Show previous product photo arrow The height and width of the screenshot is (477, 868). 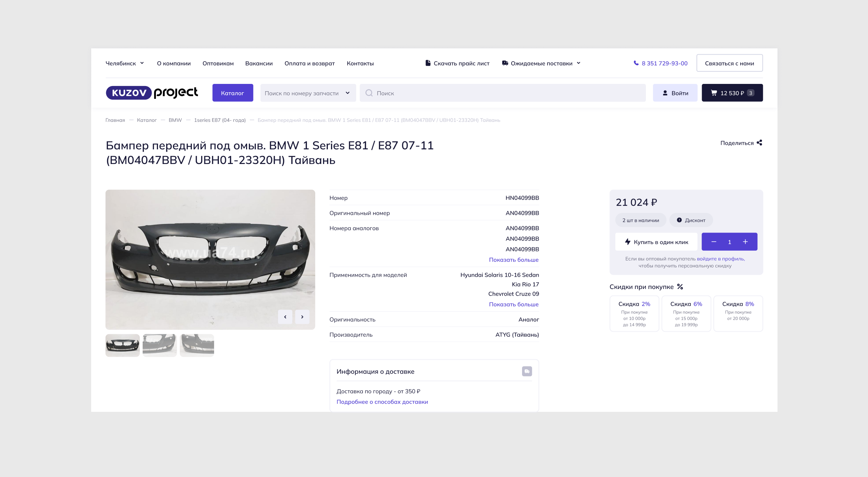285,317
